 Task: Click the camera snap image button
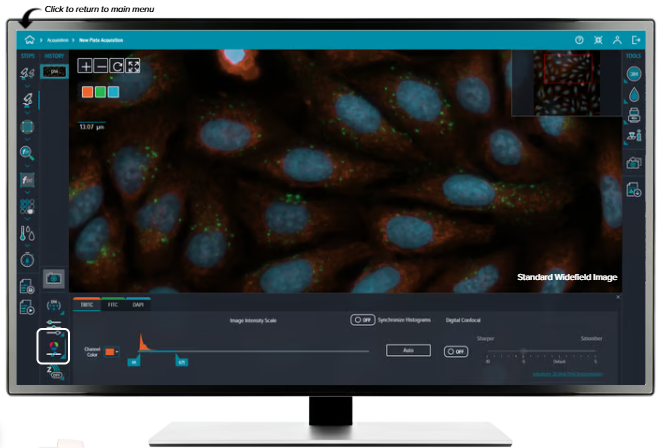(x=54, y=279)
